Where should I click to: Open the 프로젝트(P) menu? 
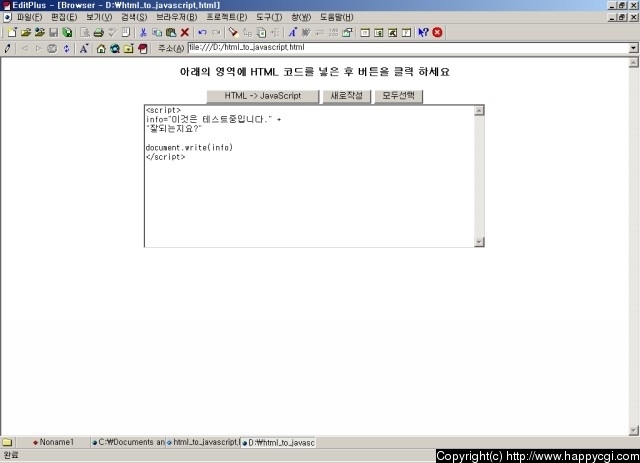tap(227, 17)
